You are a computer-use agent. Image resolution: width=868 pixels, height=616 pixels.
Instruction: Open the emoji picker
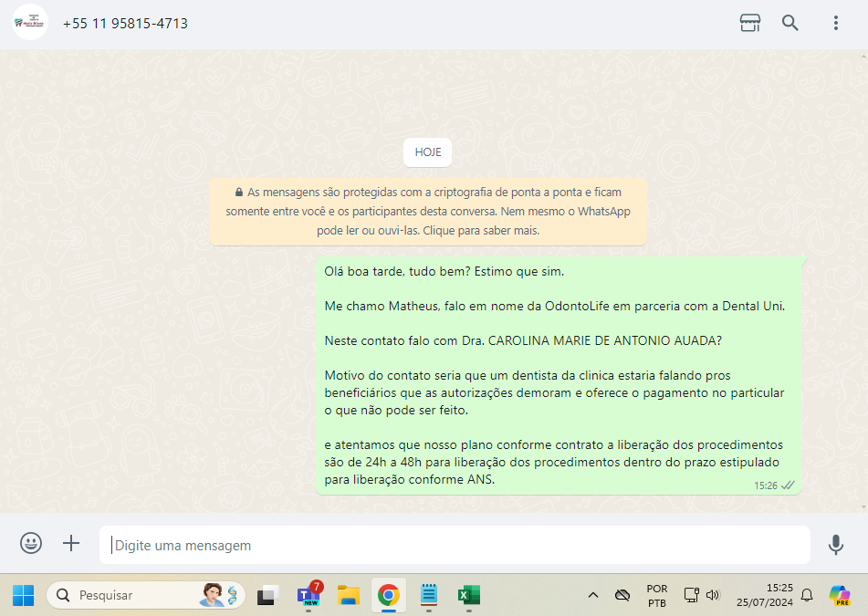tap(31, 544)
